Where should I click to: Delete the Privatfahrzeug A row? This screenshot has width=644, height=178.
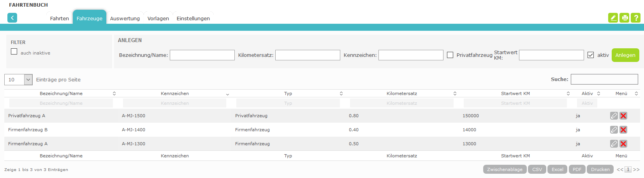point(623,116)
